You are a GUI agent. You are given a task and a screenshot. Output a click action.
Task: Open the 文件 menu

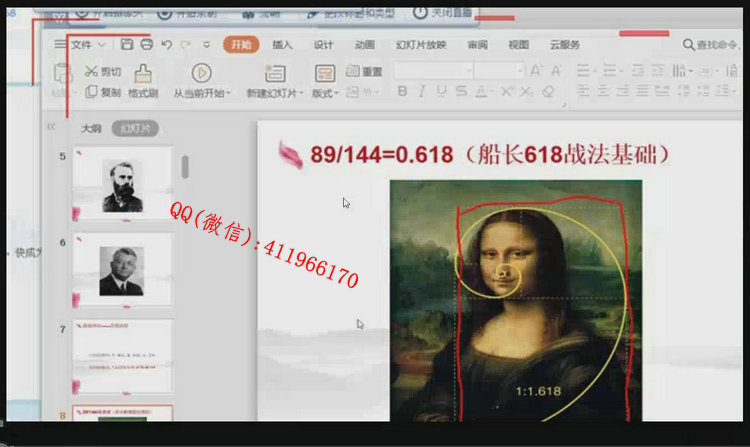click(81, 44)
